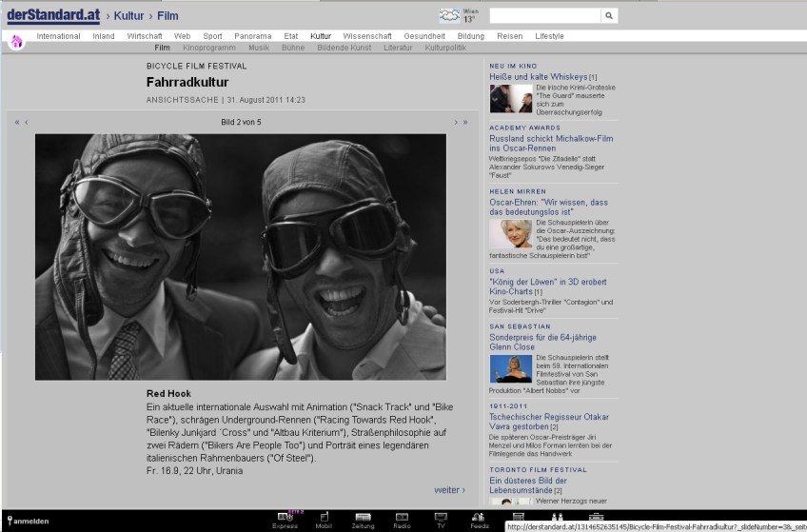Go to previous slide with single arrow

(x=27, y=122)
